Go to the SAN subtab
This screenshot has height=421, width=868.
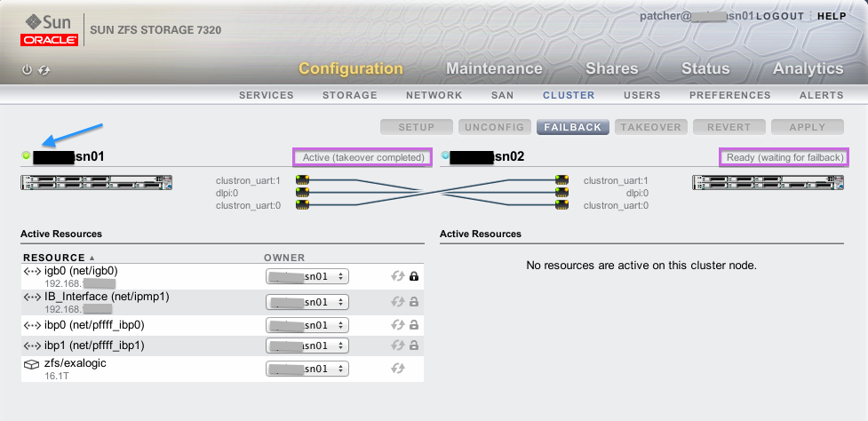coord(503,95)
